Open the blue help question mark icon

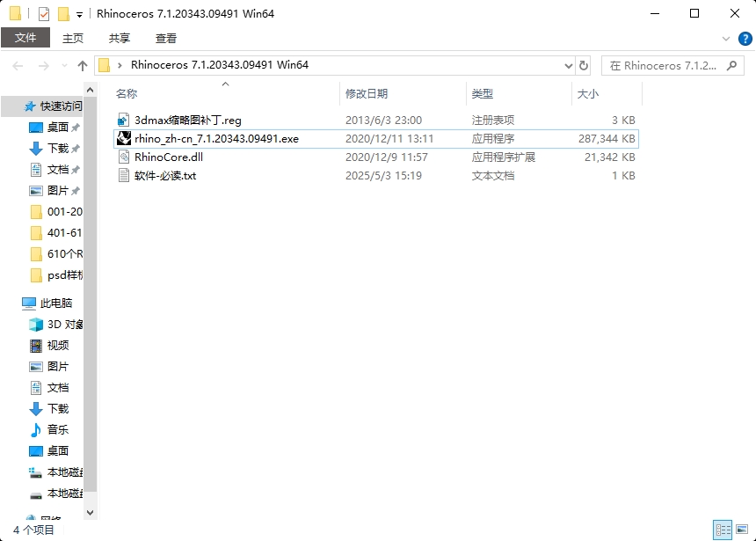pyautogui.click(x=745, y=39)
